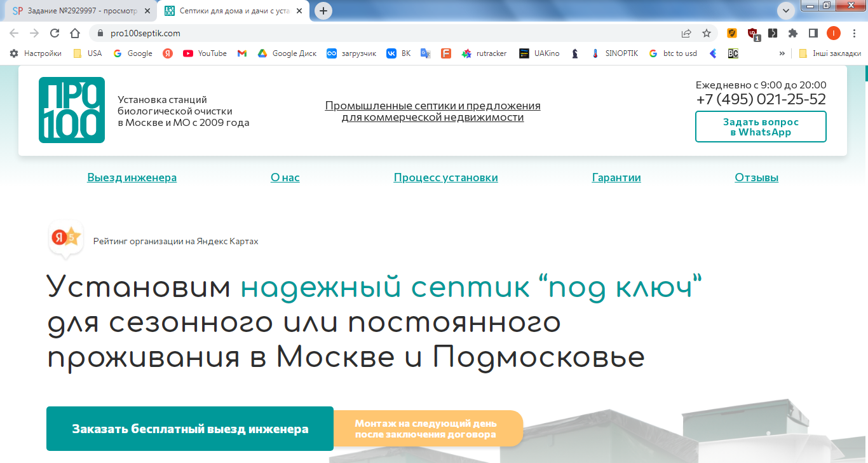
Task: Click the browser back arrow
Action: tap(14, 33)
